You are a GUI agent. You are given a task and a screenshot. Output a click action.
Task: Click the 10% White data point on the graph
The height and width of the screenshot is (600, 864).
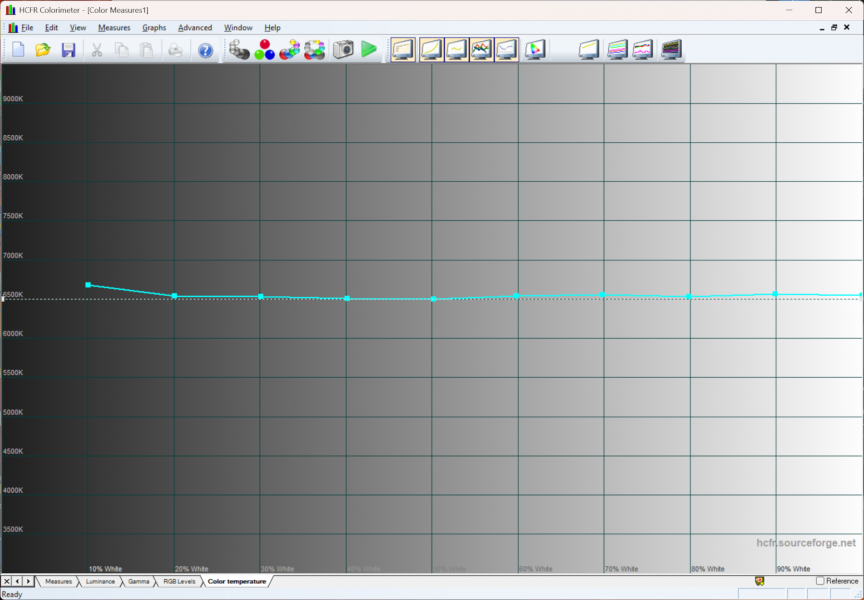88,285
